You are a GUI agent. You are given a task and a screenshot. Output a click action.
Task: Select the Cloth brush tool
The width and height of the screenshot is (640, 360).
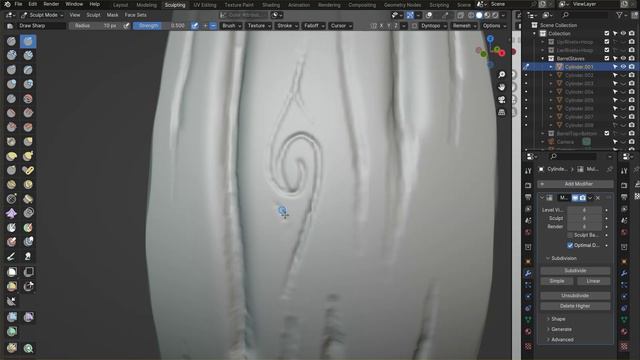pos(11,213)
